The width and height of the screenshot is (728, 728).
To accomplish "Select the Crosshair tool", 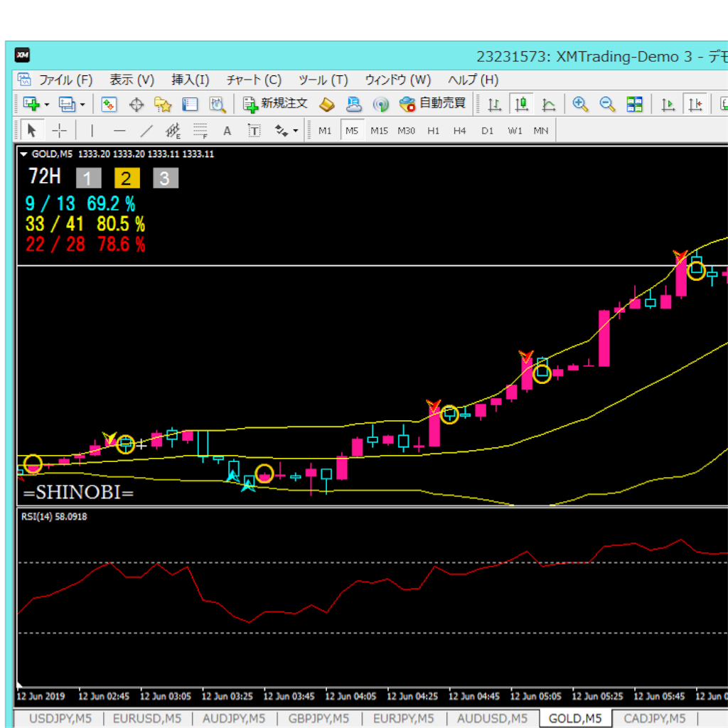I will pos(60,131).
